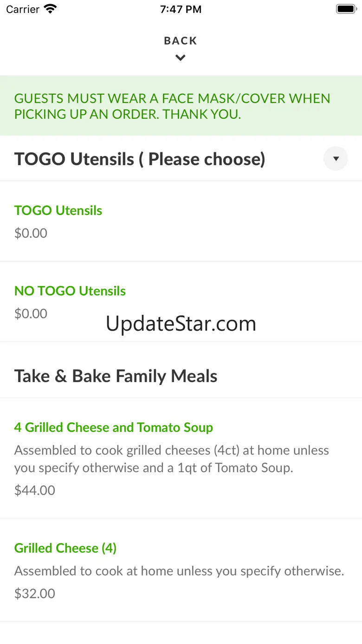Screen dimensions: 362x644
Task: Choose the NO TOGO Utensils option
Action: (70, 291)
